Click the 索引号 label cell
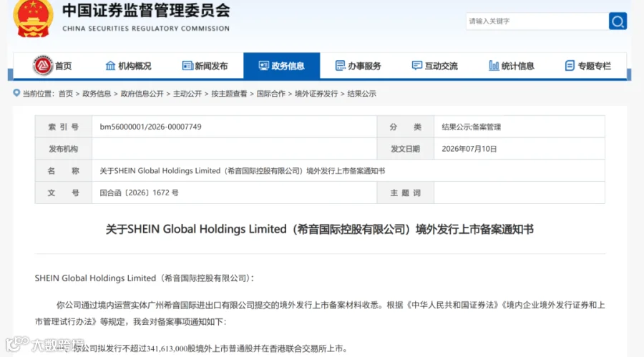The width and height of the screenshot is (644, 357). coord(63,127)
